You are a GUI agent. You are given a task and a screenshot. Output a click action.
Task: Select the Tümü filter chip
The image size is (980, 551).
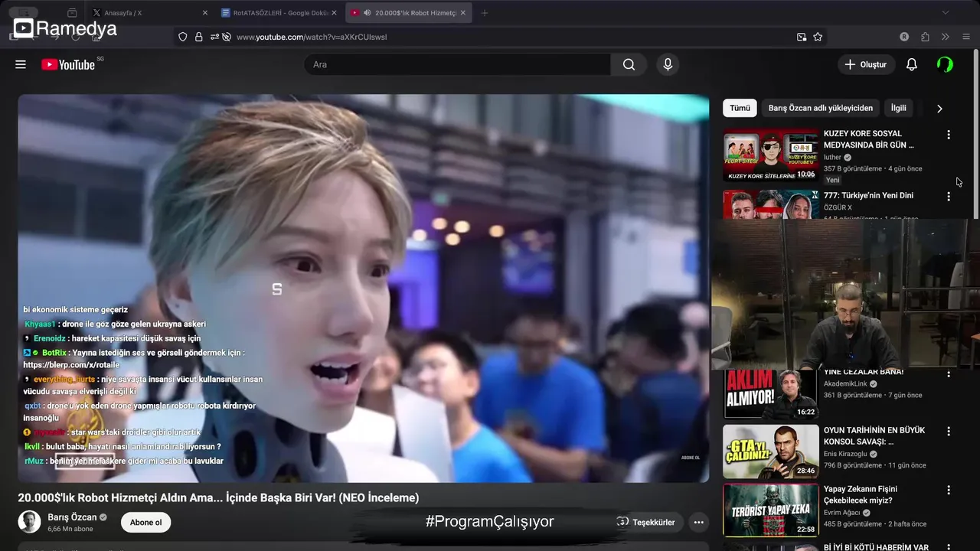[740, 108]
